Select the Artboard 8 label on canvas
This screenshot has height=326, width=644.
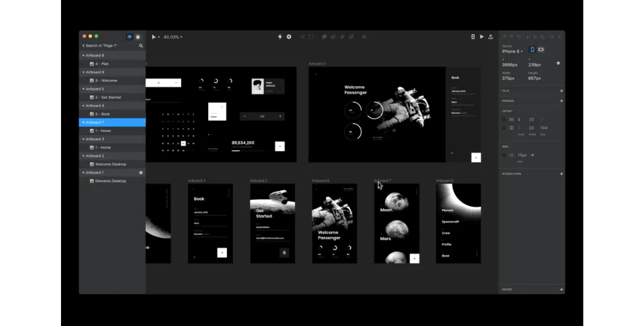tap(445, 181)
